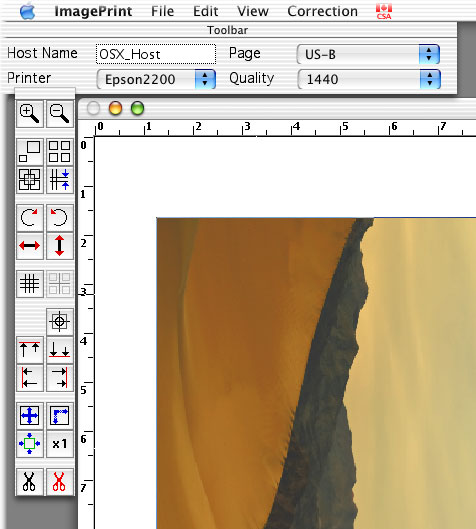This screenshot has height=529, width=476.
Task: Open the View menu
Action: pos(253,11)
